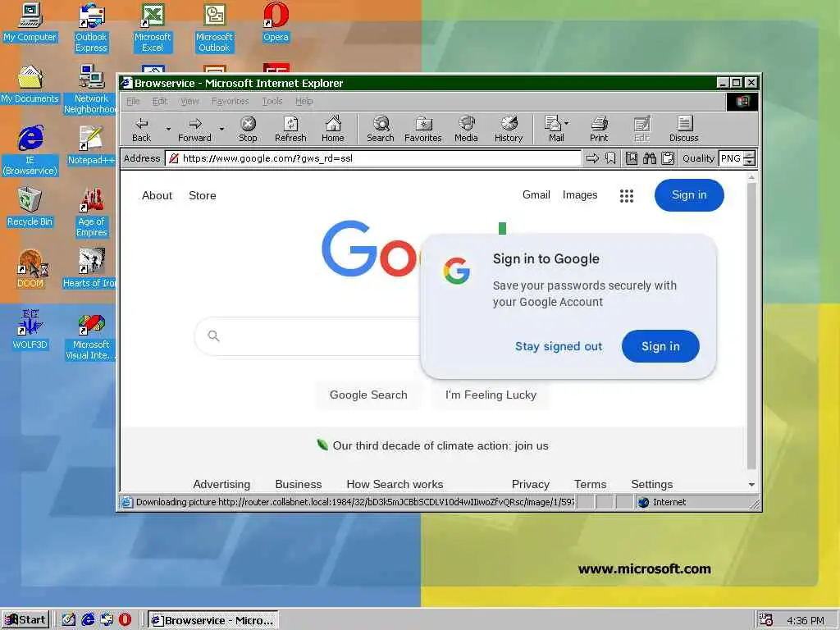Click the Go arrow beside the address bar
This screenshot has width=840, height=630.
(592, 158)
